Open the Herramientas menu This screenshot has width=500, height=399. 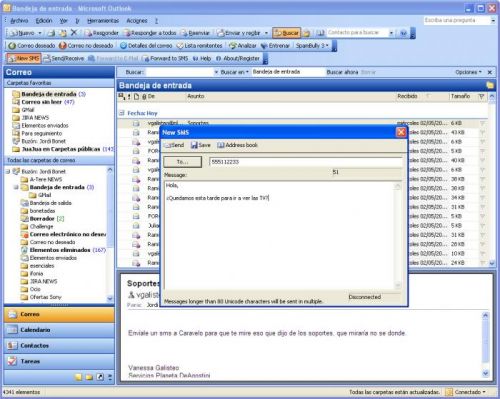pos(103,21)
